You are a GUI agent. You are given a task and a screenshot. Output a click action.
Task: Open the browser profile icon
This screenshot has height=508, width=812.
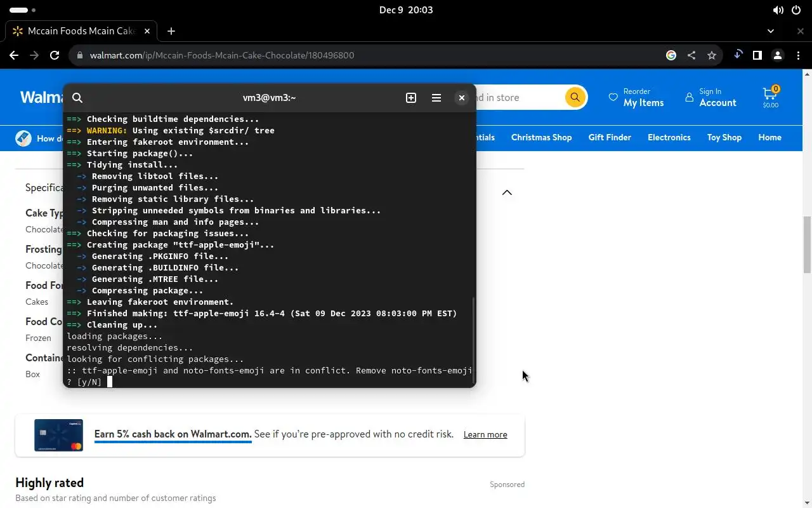[778, 55]
